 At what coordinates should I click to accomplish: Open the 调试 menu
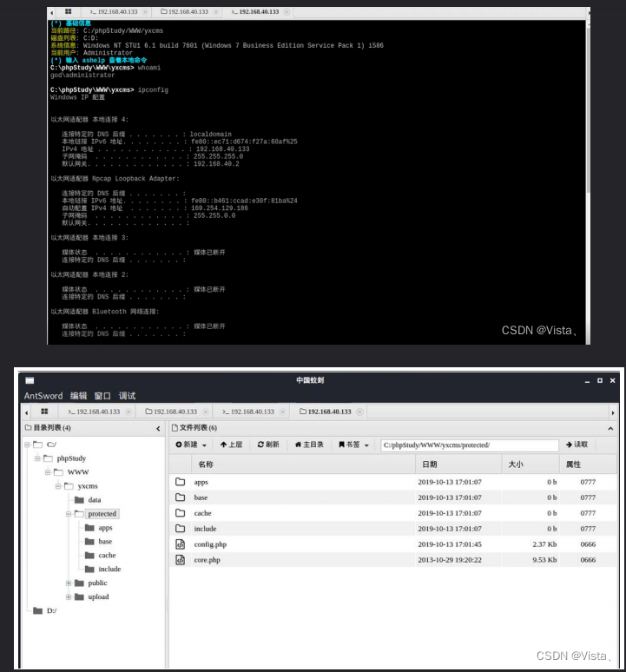click(x=127, y=396)
